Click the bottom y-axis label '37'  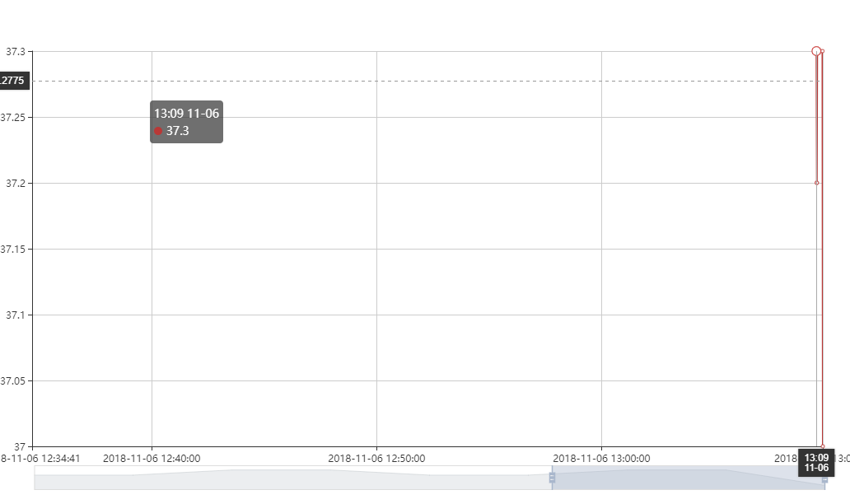[x=20, y=446]
